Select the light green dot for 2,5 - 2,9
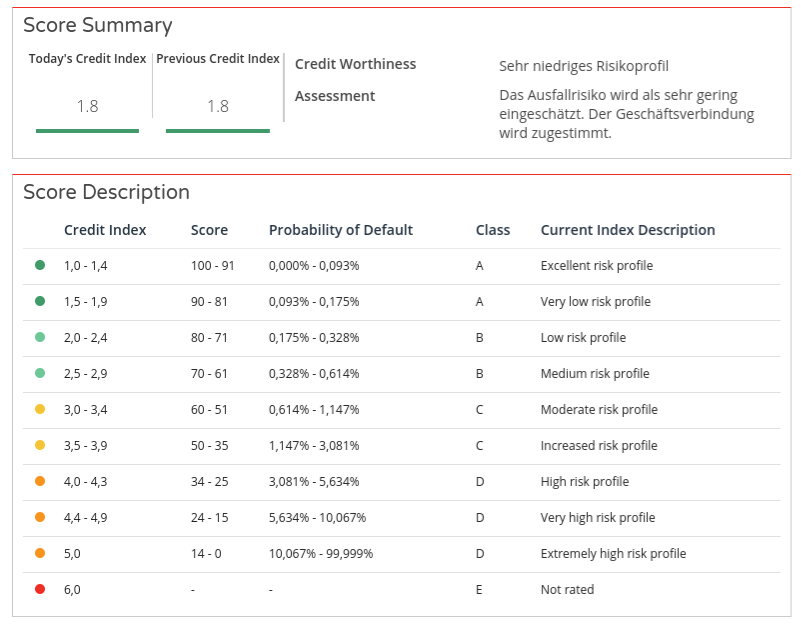The width and height of the screenshot is (801, 626). [40, 373]
